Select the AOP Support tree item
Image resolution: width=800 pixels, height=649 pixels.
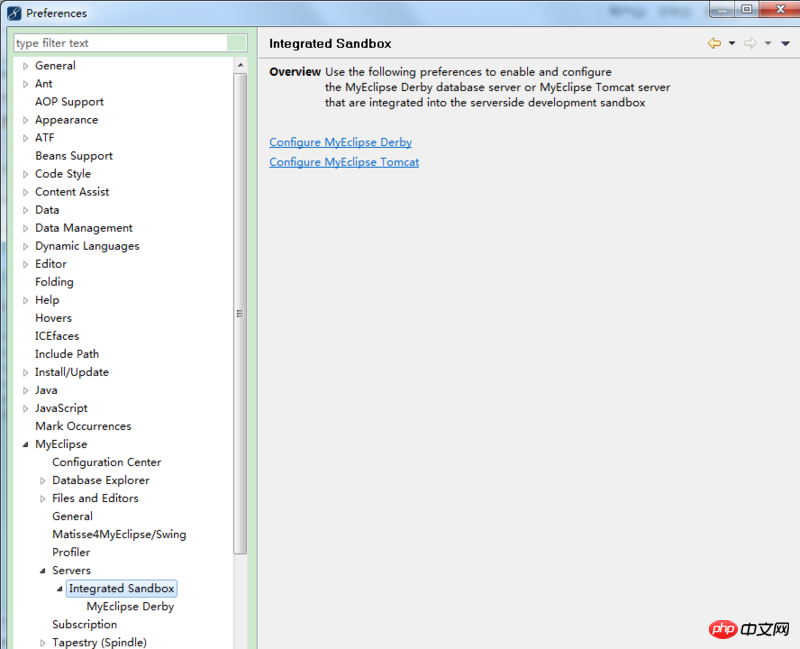[69, 102]
